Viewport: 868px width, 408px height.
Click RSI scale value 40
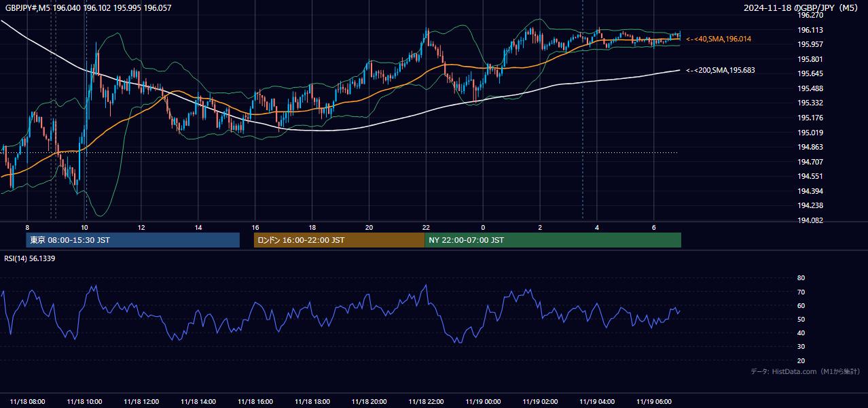(801, 333)
